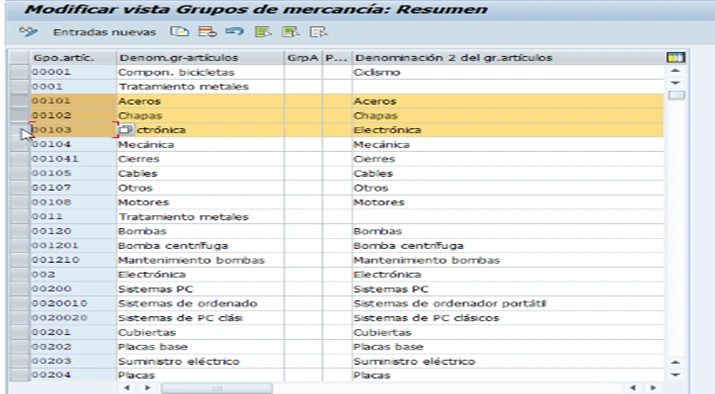Select row 00200 Sistemas PC via row selector
This screenshot has width=715, height=394.
click(20, 289)
